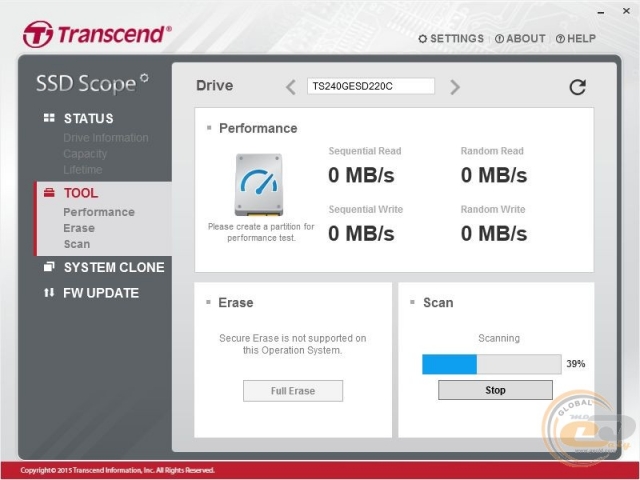Click the Sequential Read value
The width and height of the screenshot is (640, 480).
pyautogui.click(x=361, y=176)
